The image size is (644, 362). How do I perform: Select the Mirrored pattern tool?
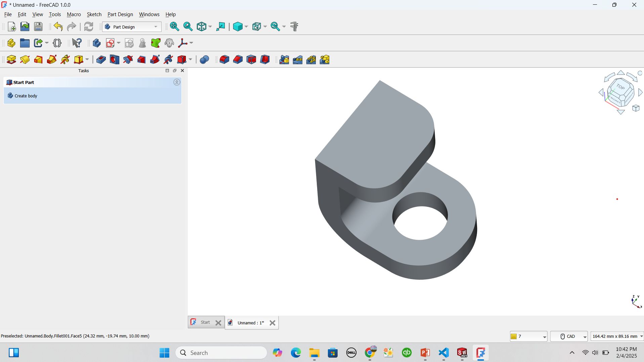tap(284, 60)
